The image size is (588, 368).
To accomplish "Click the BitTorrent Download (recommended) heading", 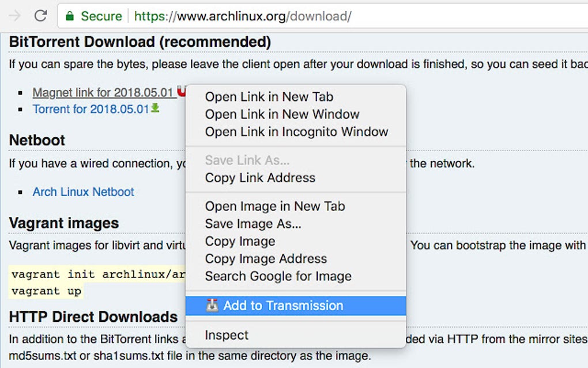I will pyautogui.click(x=140, y=42).
